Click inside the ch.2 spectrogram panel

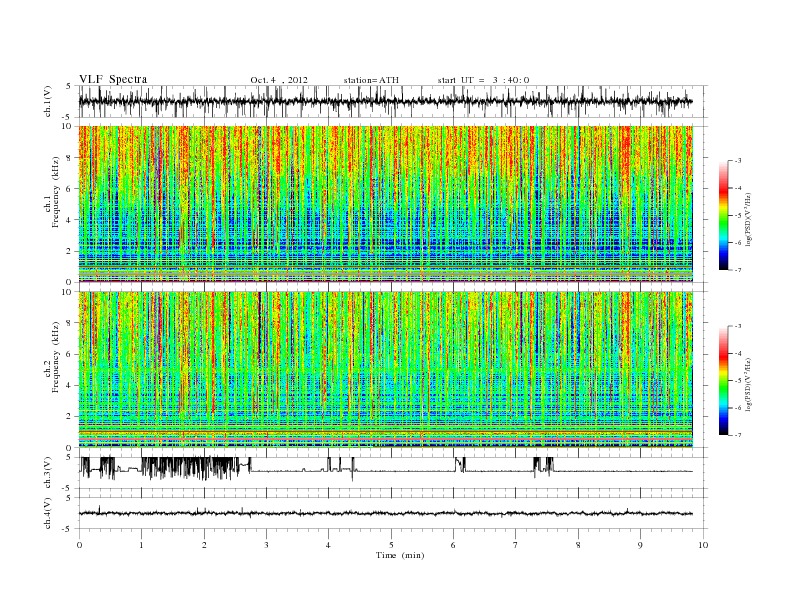click(385, 369)
